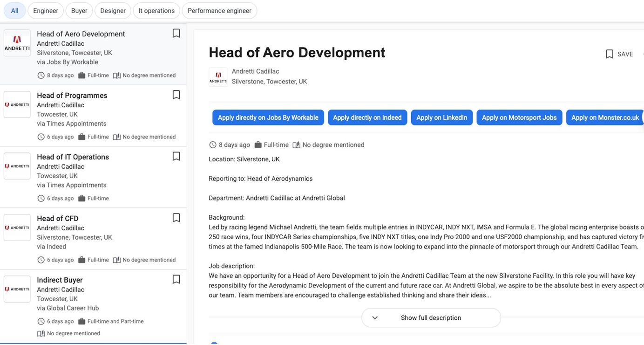The height and width of the screenshot is (345, 644).
Task: Select the All filter chip
Action: 15,11
